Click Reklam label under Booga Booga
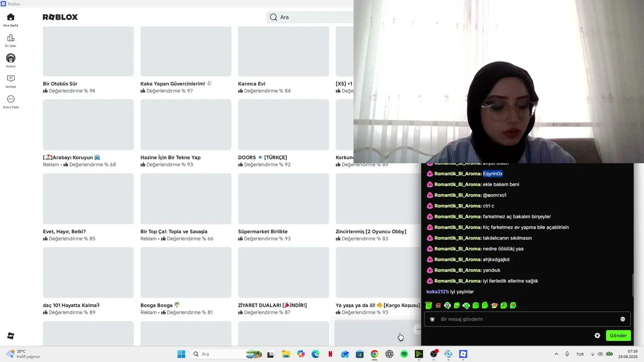644x362 pixels. [148, 312]
